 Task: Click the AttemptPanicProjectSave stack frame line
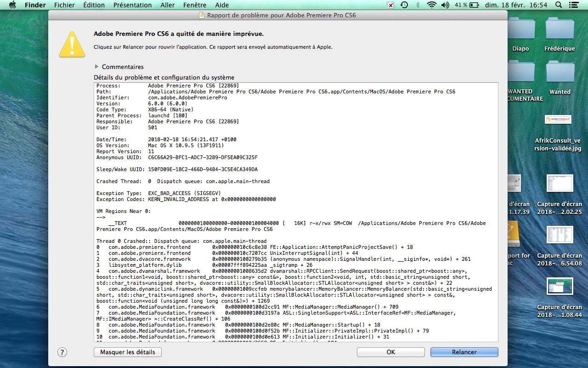pyautogui.click(x=254, y=247)
